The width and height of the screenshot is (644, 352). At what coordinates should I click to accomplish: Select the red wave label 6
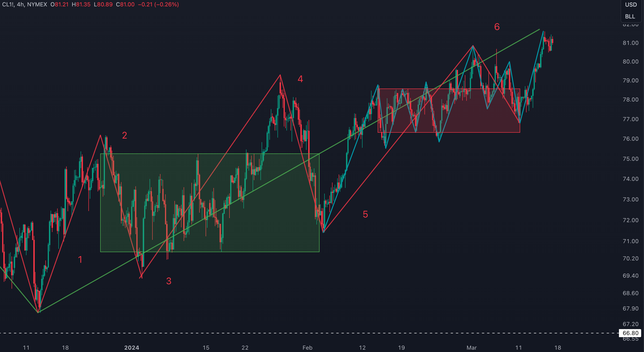(497, 27)
